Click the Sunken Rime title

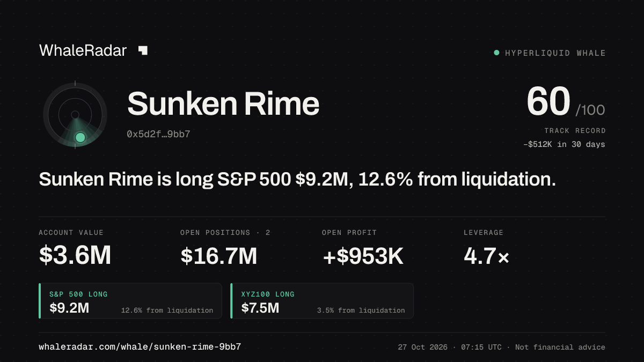point(223,104)
